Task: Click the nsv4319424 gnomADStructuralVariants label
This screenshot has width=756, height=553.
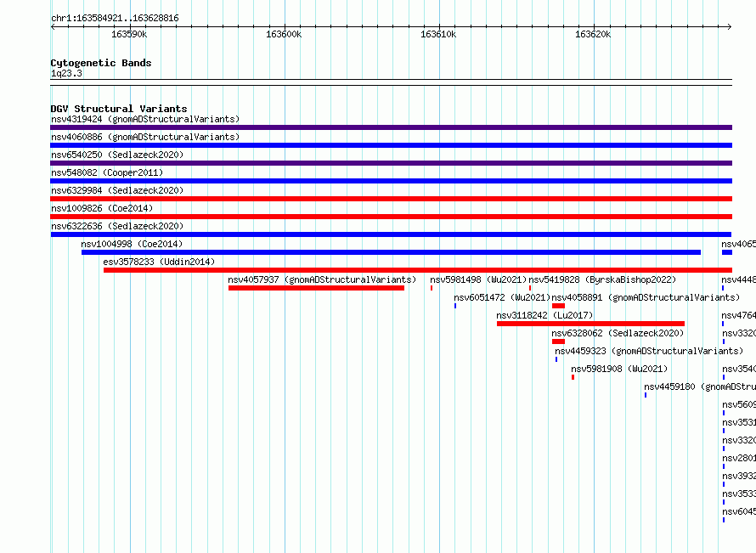Action: [145, 119]
